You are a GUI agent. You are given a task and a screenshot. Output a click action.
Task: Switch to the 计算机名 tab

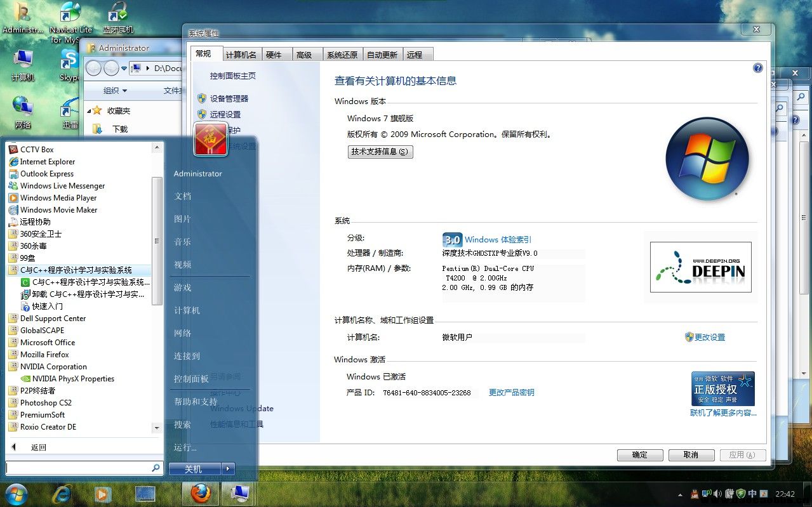(x=241, y=55)
